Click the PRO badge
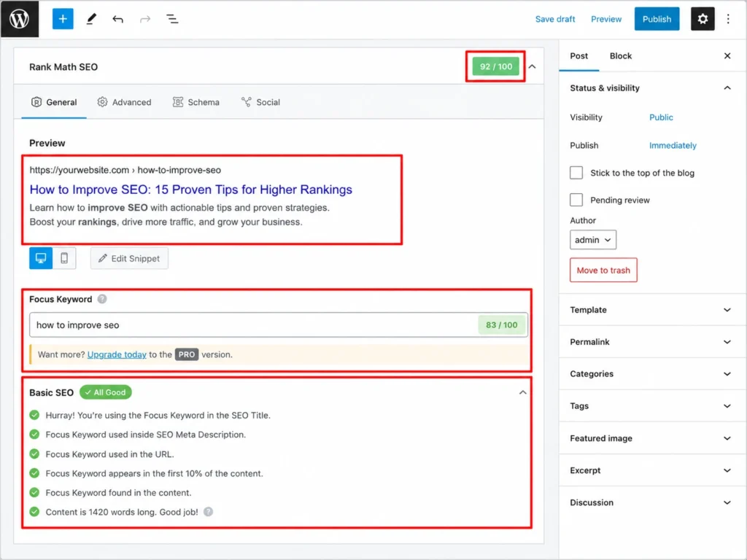The height and width of the screenshot is (560, 747). (x=187, y=355)
